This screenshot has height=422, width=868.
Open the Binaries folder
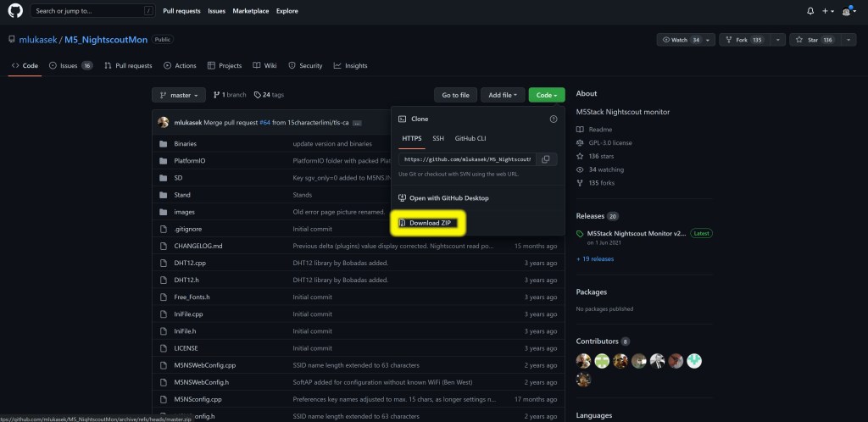point(185,144)
